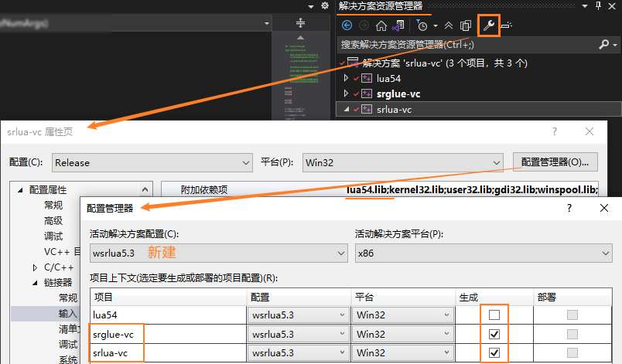Open 活动解决方案配置 wsrlua5.3 dropdown

point(219,253)
